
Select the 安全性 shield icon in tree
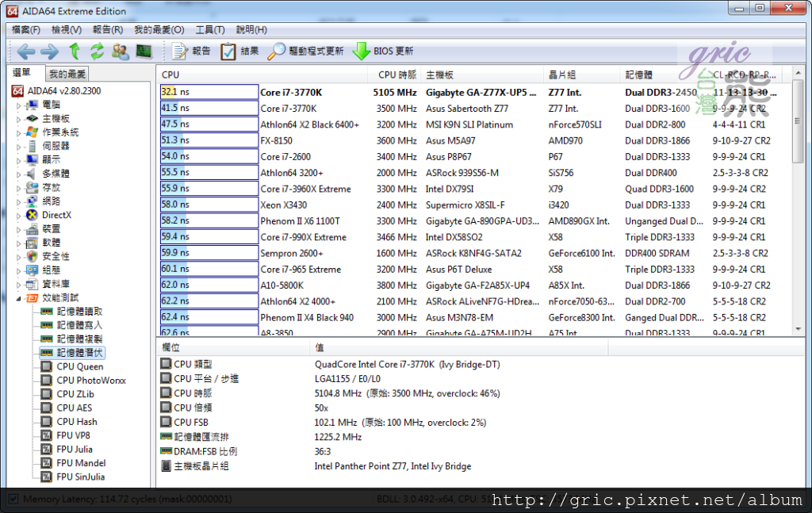point(32,256)
